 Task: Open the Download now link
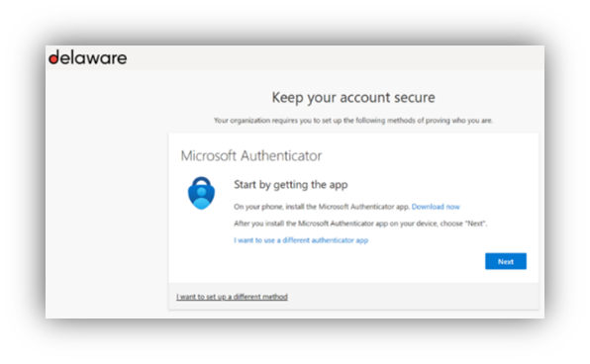click(436, 207)
